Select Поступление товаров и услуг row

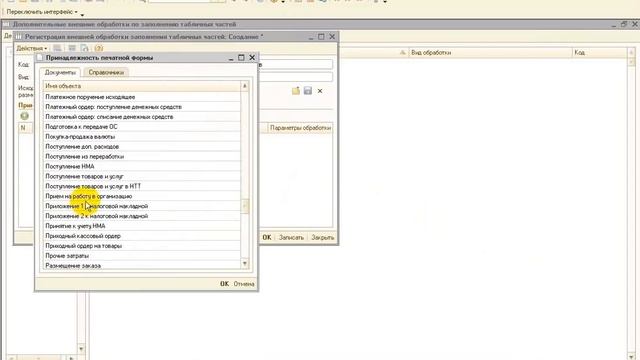[142, 176]
